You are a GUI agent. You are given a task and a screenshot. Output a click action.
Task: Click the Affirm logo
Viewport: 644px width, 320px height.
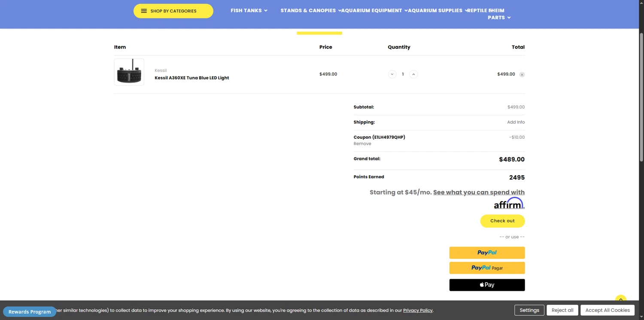click(x=509, y=203)
